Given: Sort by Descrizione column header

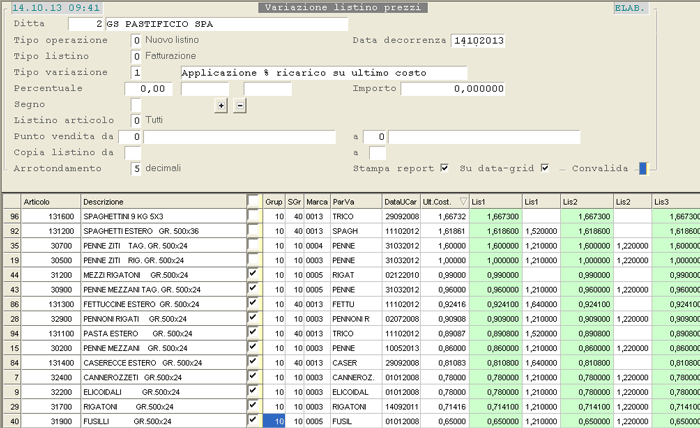Looking at the screenshot, I should tap(163, 202).
